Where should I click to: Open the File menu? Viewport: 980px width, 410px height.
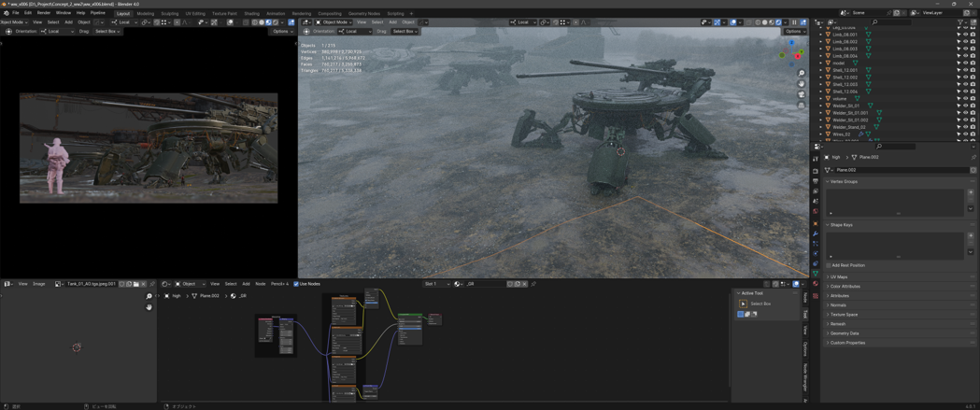[16, 12]
